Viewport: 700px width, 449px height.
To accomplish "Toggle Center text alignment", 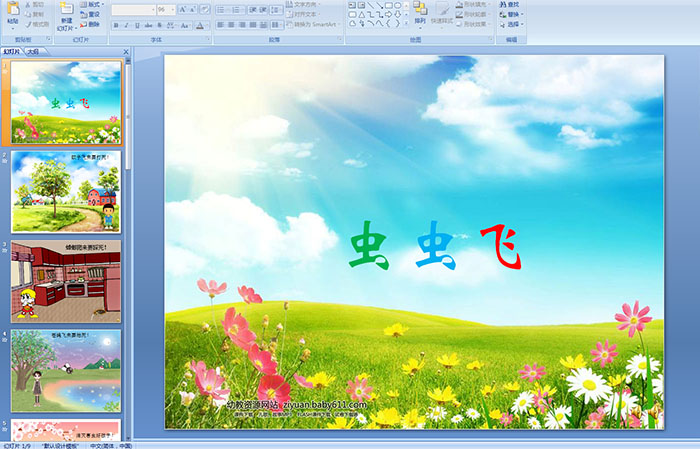I will coord(231,25).
